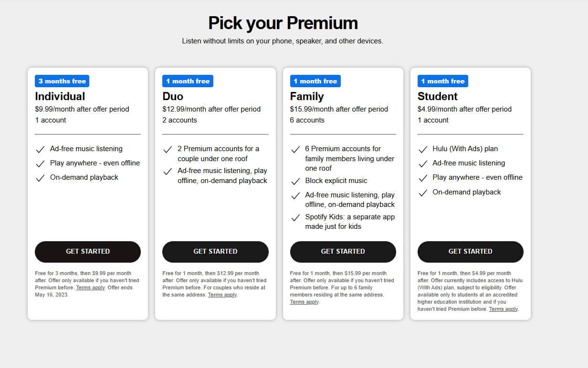Click GET STARTED for the Student plan
This screenshot has height=368, width=588.
coord(471,251)
